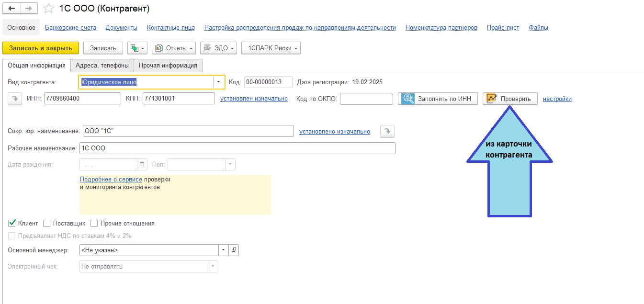
Task: Expand the Пол dropdown
Action: [x=230, y=164]
